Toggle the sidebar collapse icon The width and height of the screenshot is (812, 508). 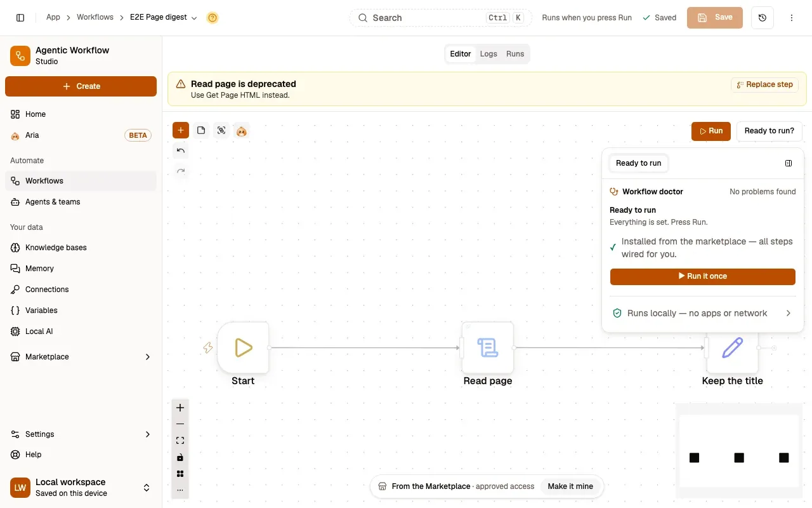(20, 18)
